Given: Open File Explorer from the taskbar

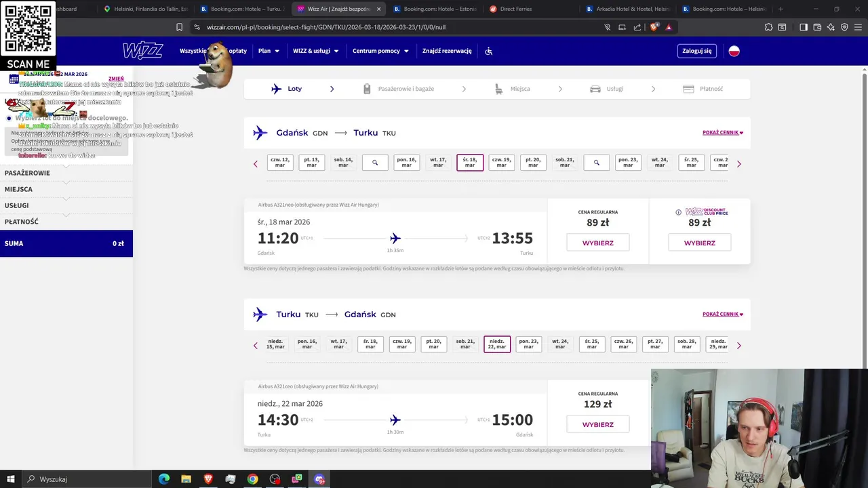Looking at the screenshot, I should tap(186, 479).
